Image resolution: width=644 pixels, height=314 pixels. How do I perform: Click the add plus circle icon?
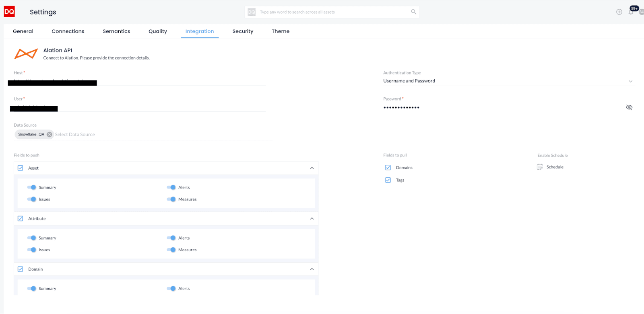coord(619,12)
